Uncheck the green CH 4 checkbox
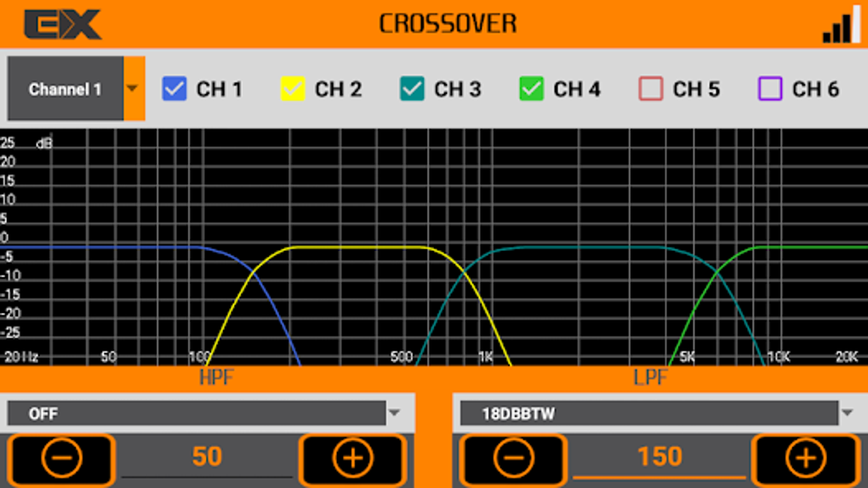 point(531,88)
